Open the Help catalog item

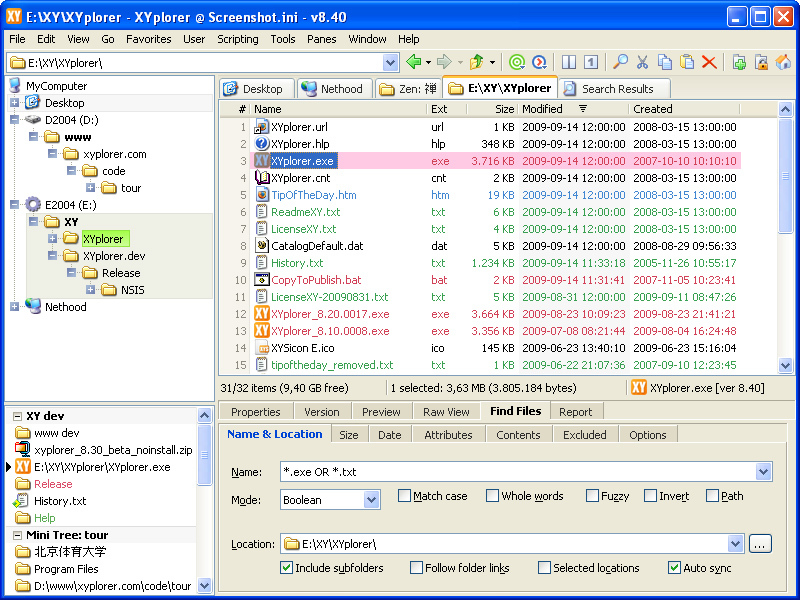coord(44,518)
